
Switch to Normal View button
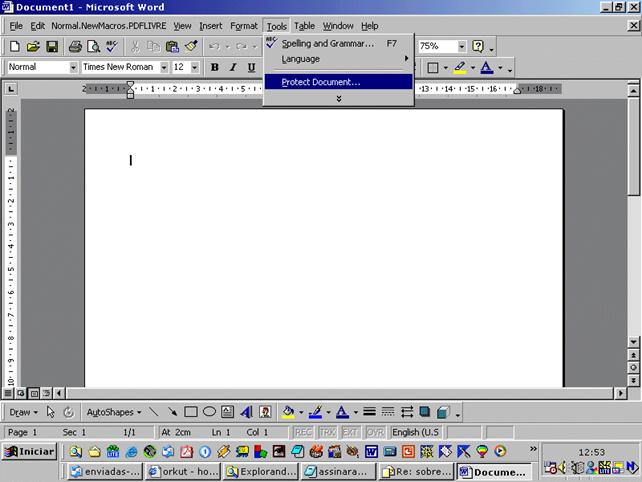pos(8,394)
